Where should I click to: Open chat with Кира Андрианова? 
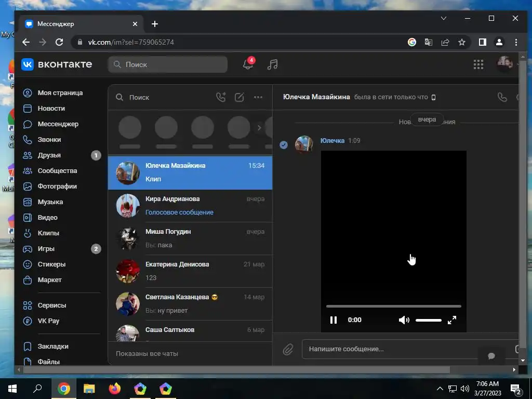(x=190, y=206)
